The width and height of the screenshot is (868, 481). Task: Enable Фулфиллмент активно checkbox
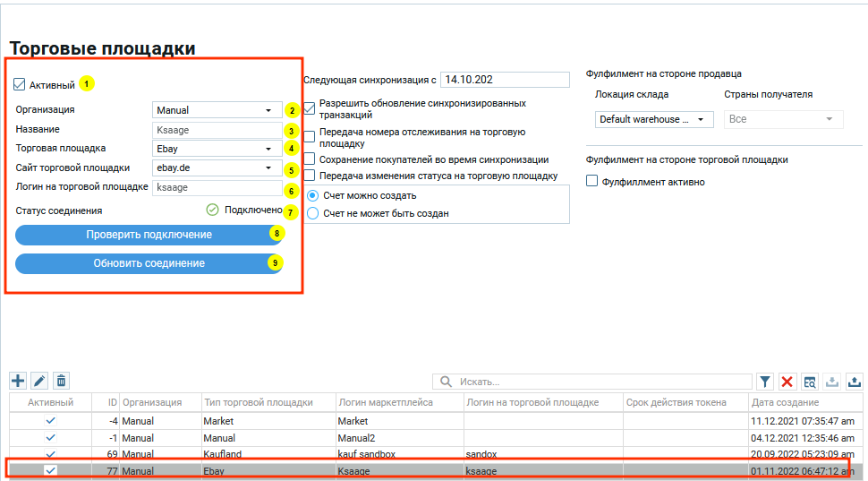point(591,182)
